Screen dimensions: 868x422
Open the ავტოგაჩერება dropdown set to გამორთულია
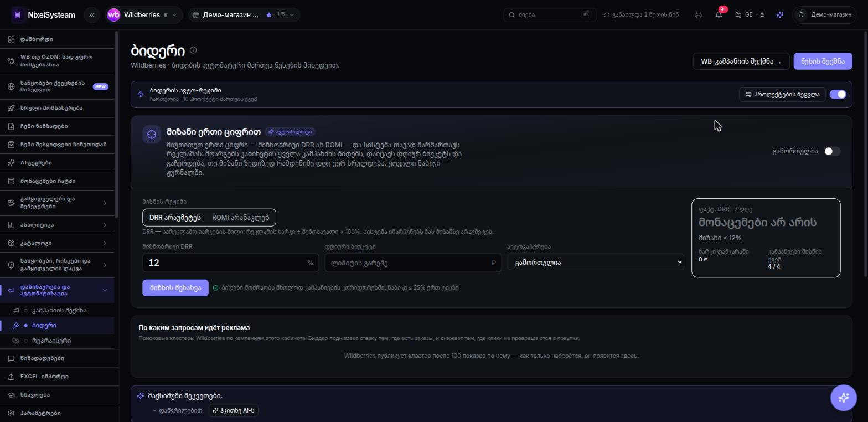pos(596,263)
